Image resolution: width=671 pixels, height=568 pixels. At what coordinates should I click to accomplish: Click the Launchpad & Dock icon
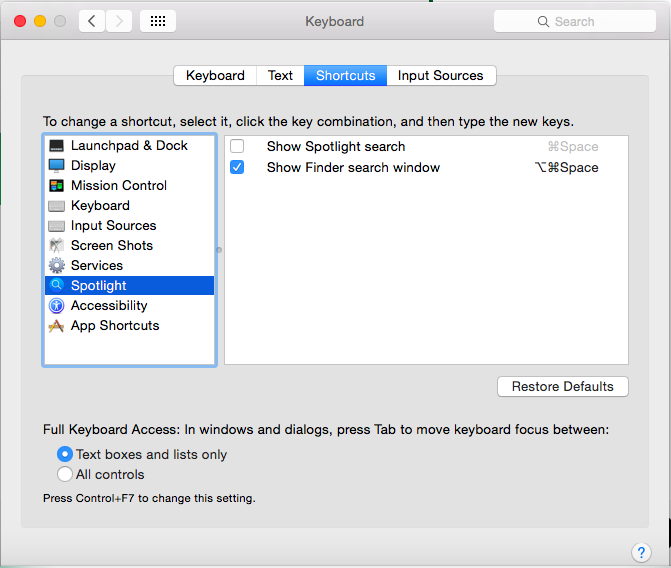56,146
